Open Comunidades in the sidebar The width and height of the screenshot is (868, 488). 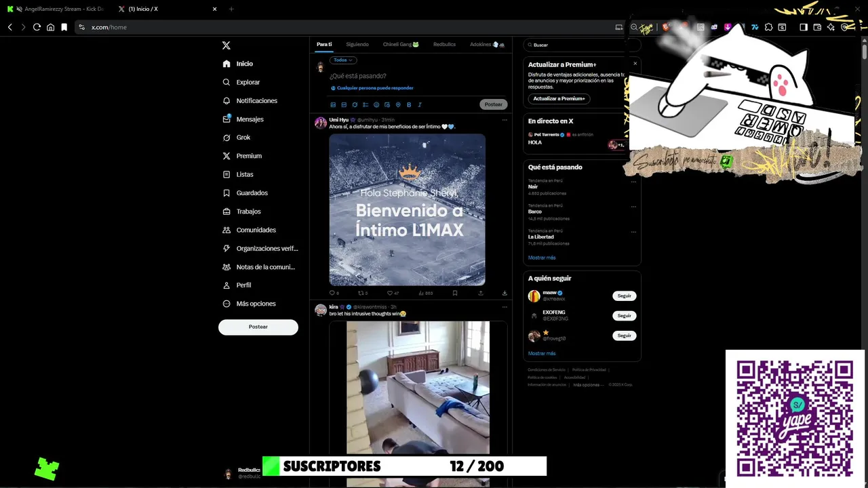pyautogui.click(x=249, y=230)
